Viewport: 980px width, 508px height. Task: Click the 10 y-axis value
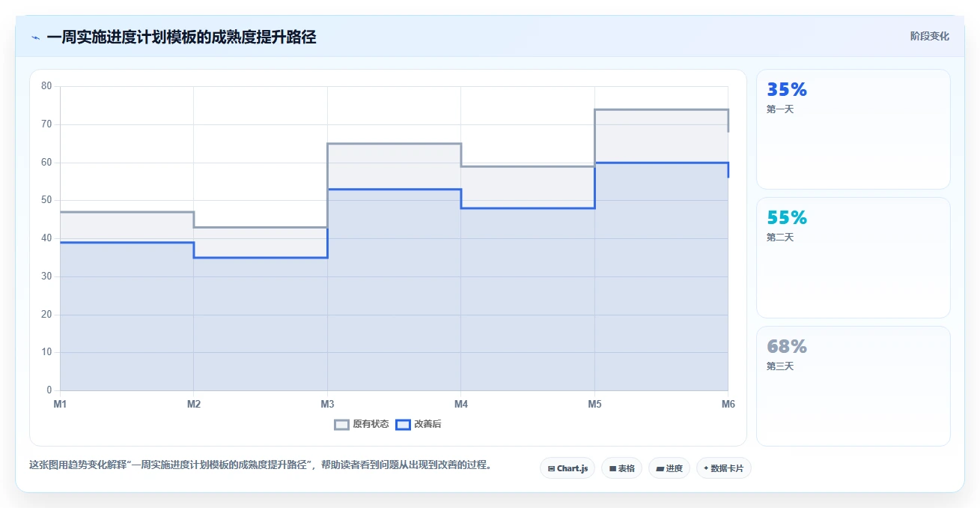pyautogui.click(x=46, y=352)
